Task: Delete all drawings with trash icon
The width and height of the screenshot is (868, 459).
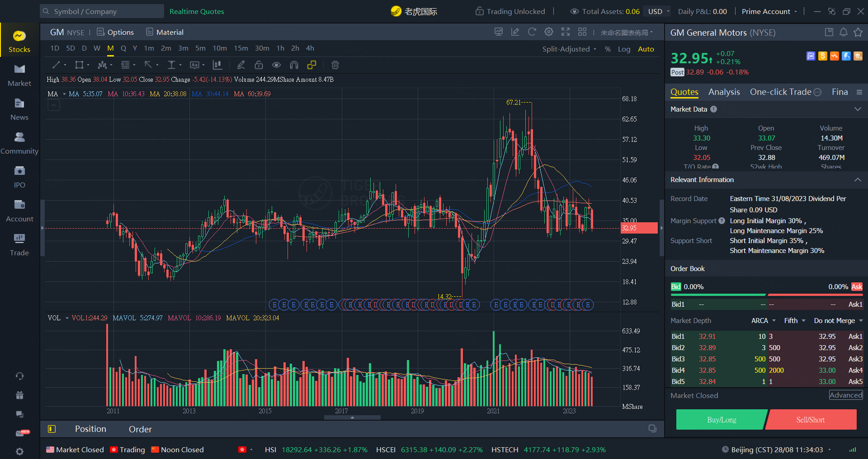Action: [335, 65]
